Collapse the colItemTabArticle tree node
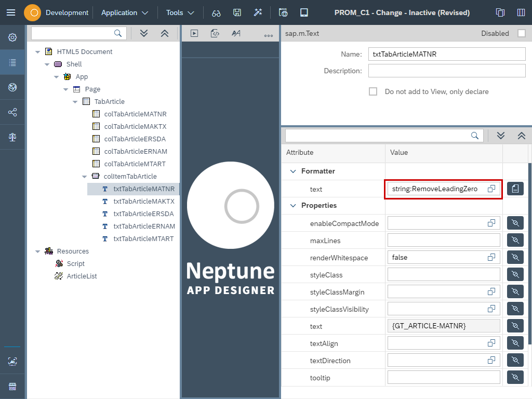This screenshot has height=399, width=532. pyautogui.click(x=84, y=176)
